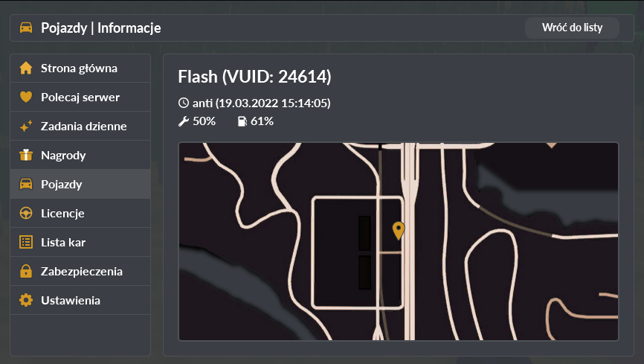Viewport: 644px width, 364px height.
Task: Click the wrench condition icon showing 50%
Action: 183,121
